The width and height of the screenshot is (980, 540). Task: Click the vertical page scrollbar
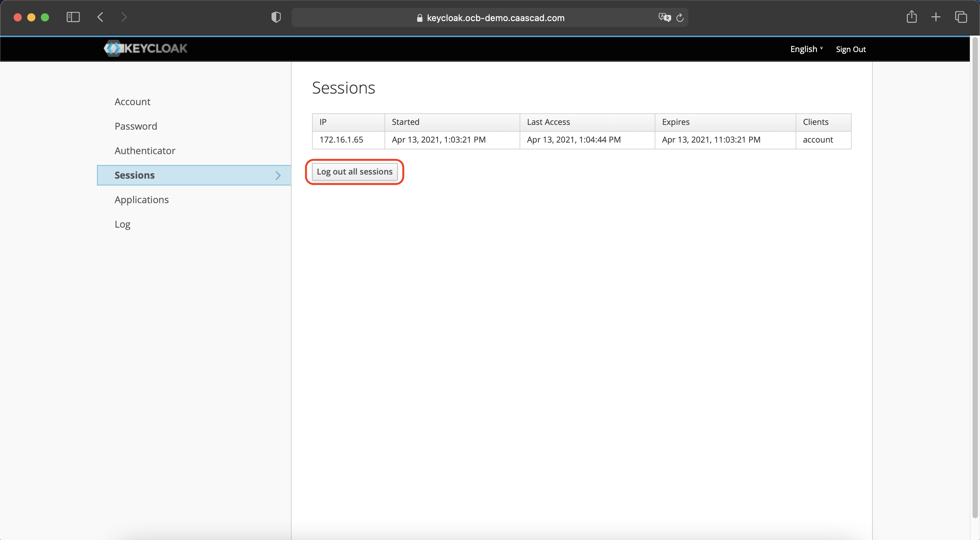point(975,278)
